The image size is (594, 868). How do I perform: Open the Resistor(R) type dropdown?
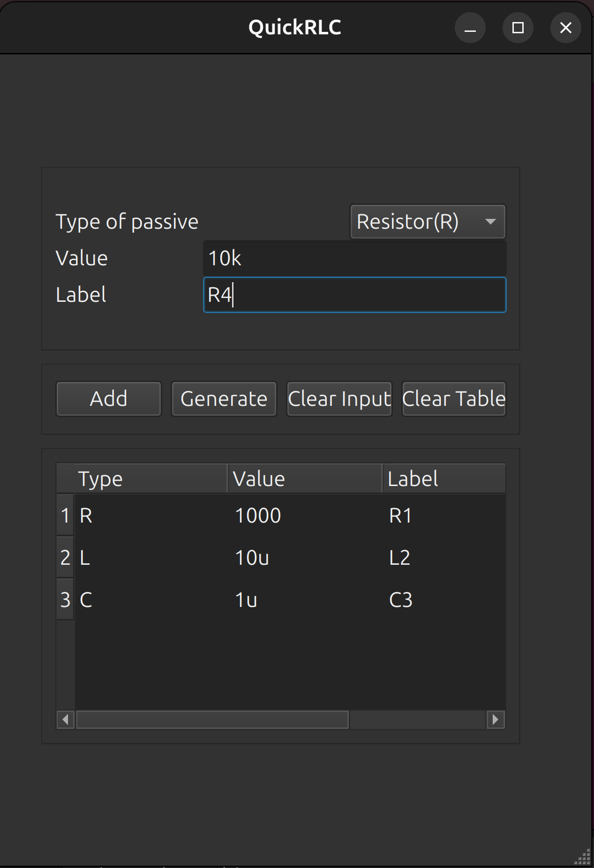coord(427,222)
